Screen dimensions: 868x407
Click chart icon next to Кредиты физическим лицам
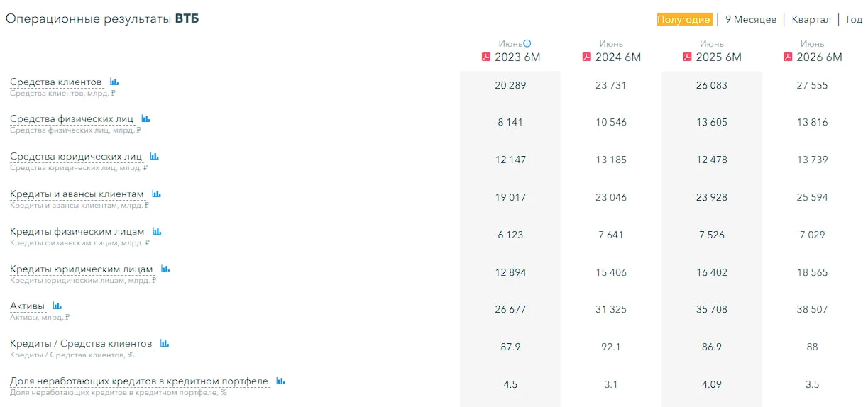(157, 231)
